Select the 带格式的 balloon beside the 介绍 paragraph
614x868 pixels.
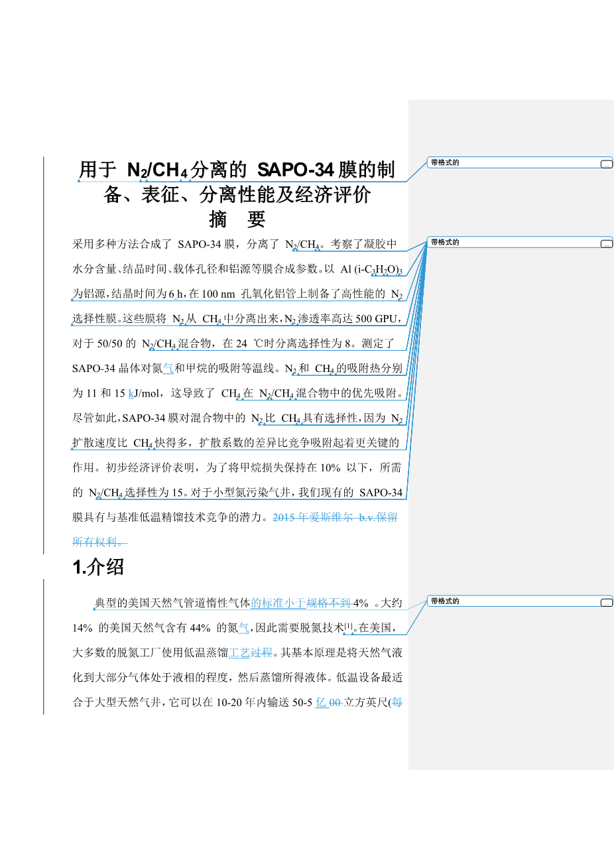(x=520, y=601)
